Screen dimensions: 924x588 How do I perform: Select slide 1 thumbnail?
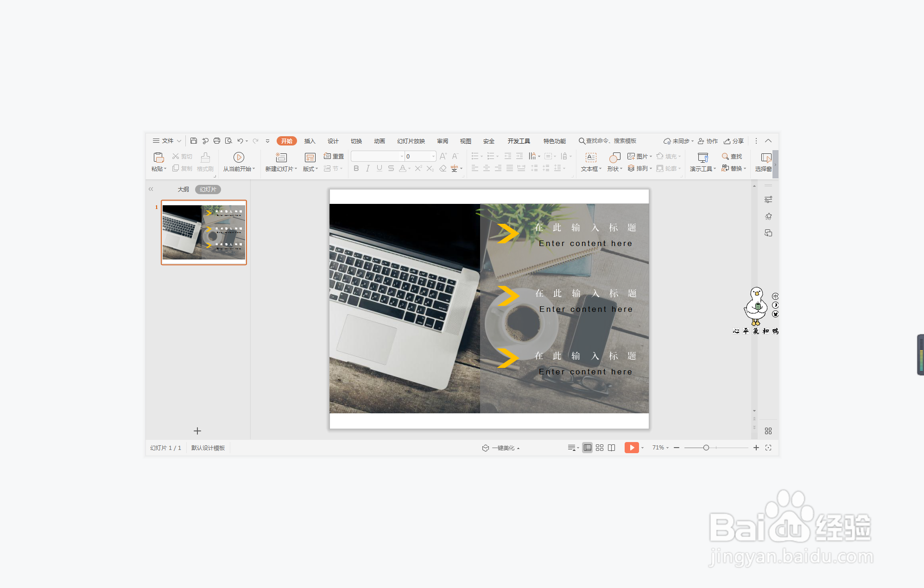[204, 232]
